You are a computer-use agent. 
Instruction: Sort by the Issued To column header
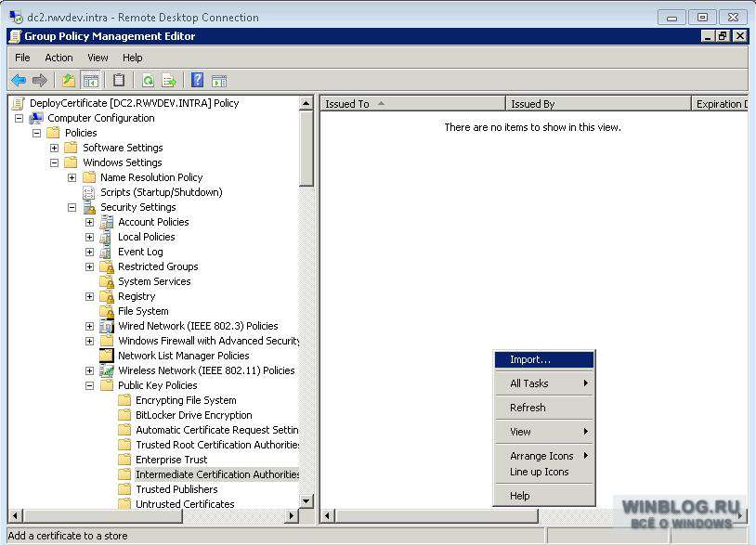[x=412, y=104]
